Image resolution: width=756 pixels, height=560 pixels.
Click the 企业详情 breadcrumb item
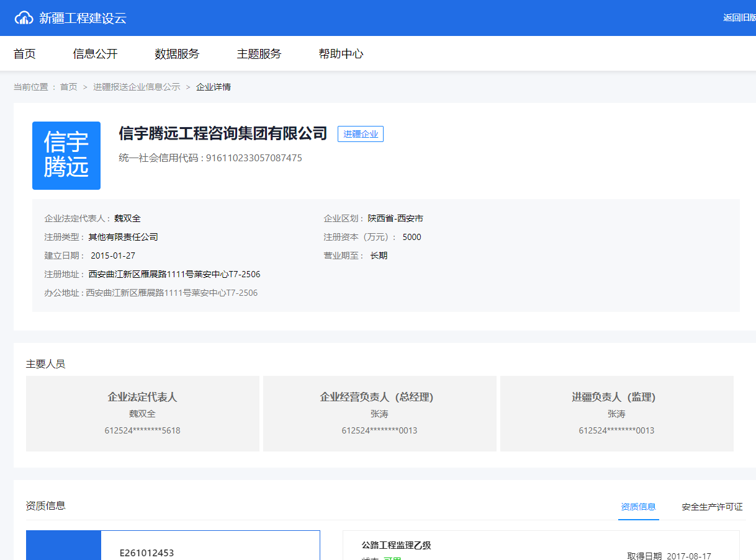coord(213,87)
